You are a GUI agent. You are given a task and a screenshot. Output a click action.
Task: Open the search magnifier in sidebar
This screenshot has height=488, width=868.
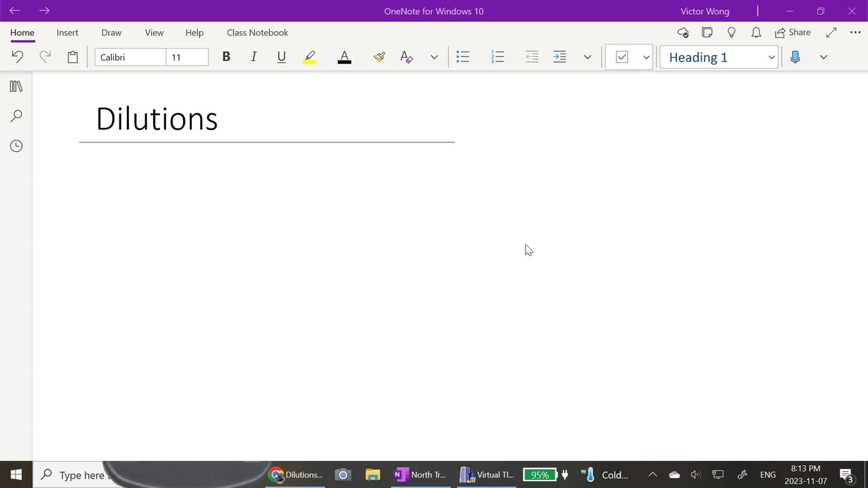tap(16, 117)
